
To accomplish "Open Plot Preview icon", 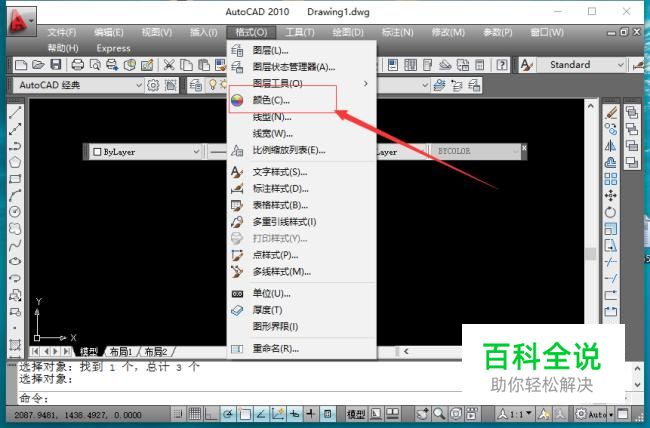I will pyautogui.click(x=95, y=65).
